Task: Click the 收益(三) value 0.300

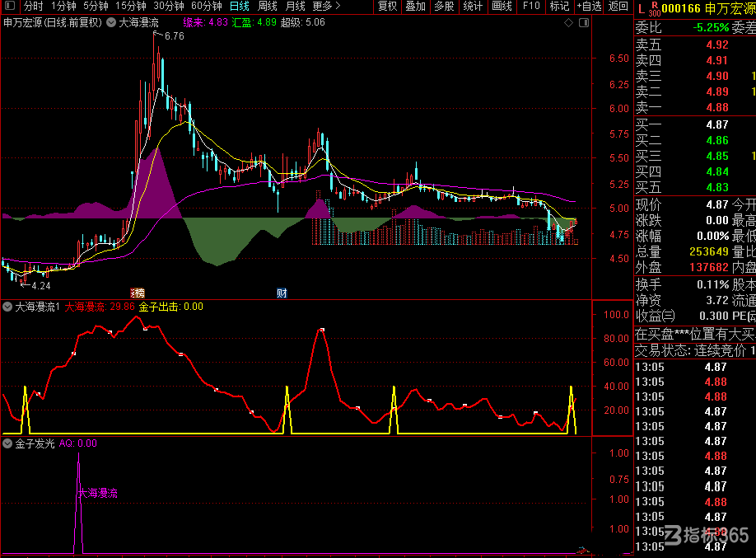Action: point(713,317)
